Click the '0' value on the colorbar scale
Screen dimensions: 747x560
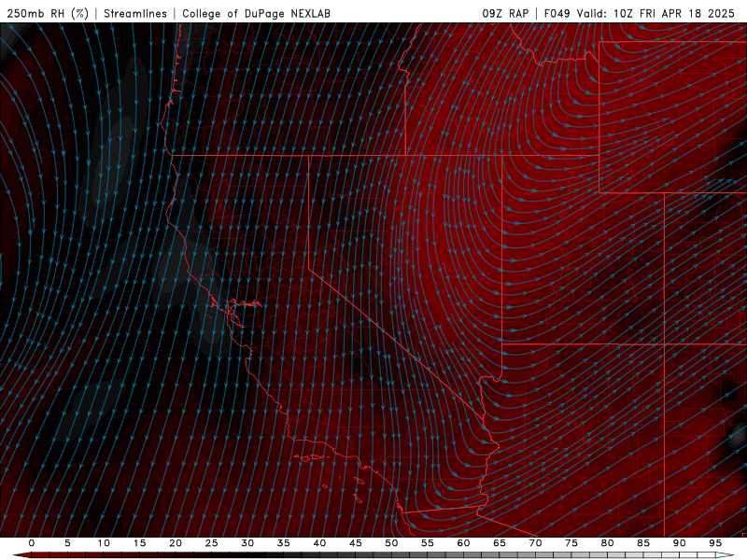(x=32, y=543)
